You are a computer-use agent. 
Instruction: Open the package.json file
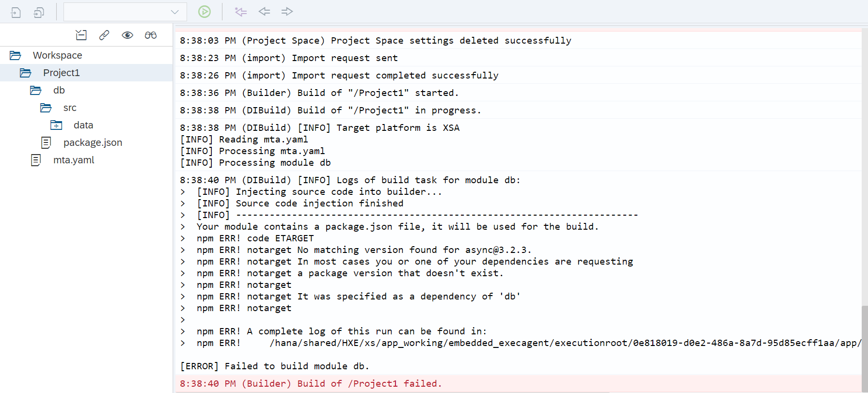point(93,142)
